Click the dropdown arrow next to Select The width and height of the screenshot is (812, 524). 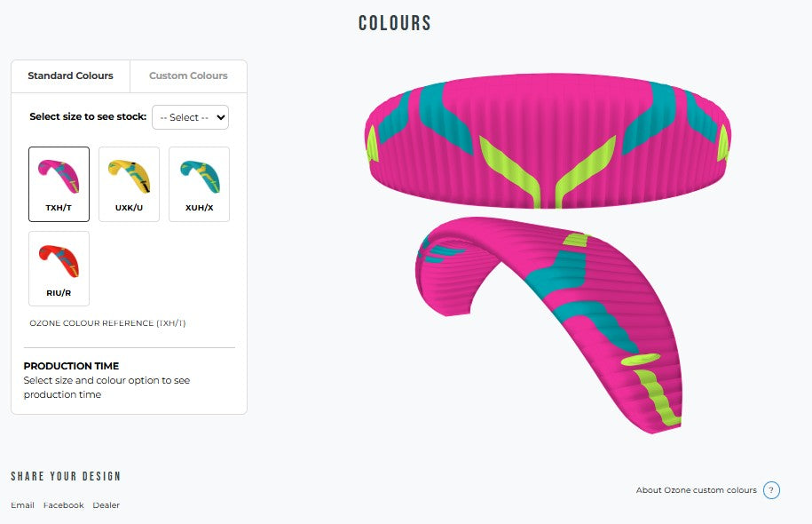pyautogui.click(x=221, y=117)
